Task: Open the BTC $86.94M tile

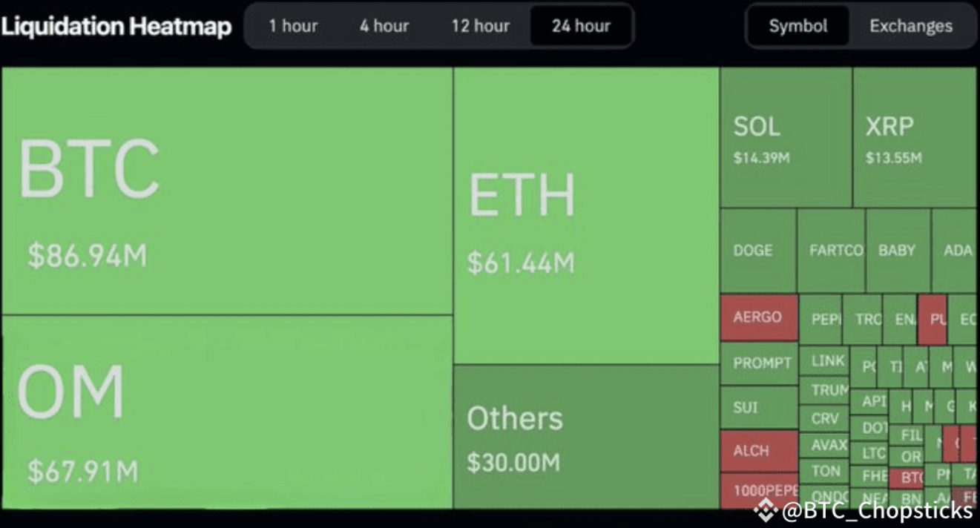Action: tap(227, 191)
